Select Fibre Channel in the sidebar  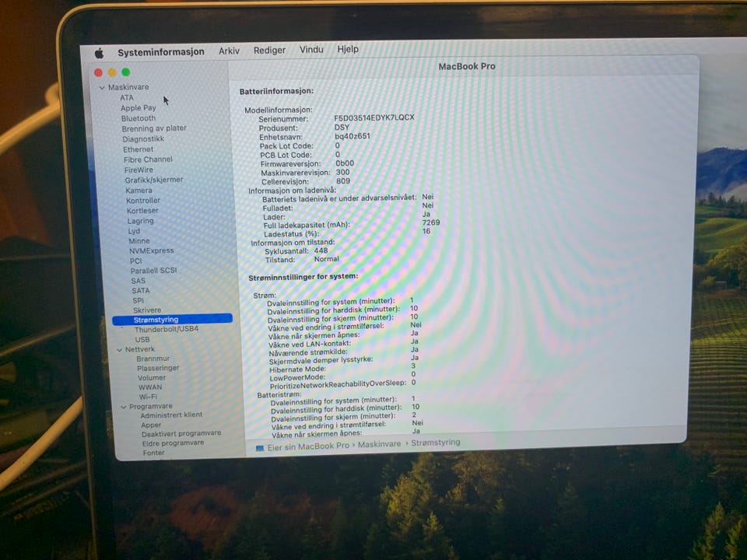(x=148, y=159)
